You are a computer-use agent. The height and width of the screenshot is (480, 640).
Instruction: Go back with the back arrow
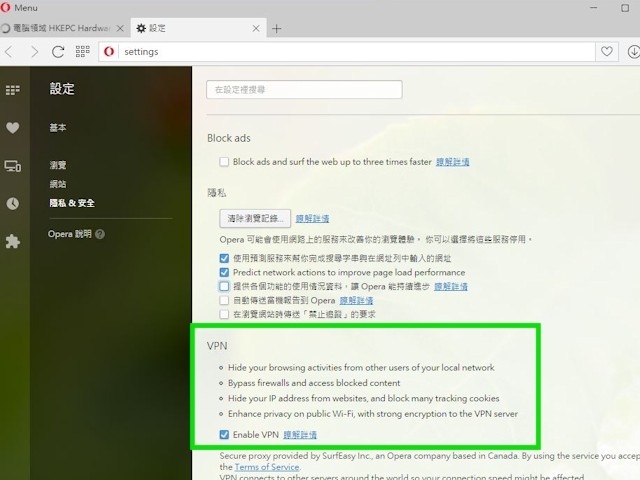click(9, 52)
